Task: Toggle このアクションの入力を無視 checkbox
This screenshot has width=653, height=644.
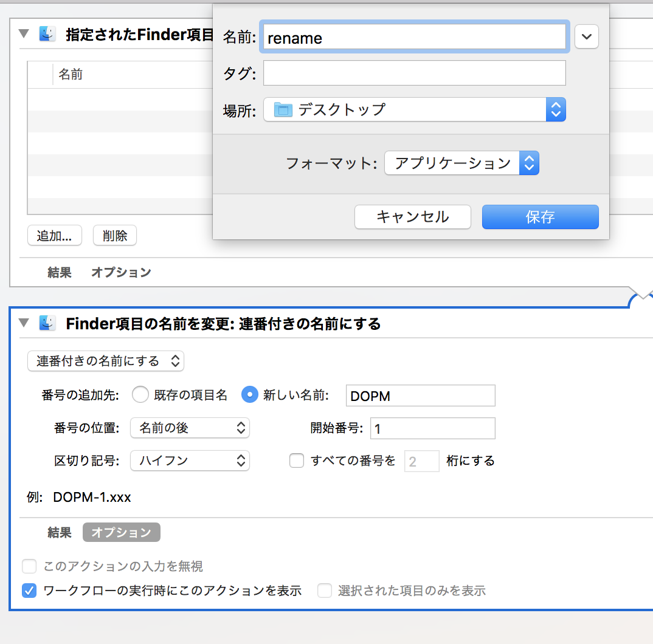Action: pos(29,566)
